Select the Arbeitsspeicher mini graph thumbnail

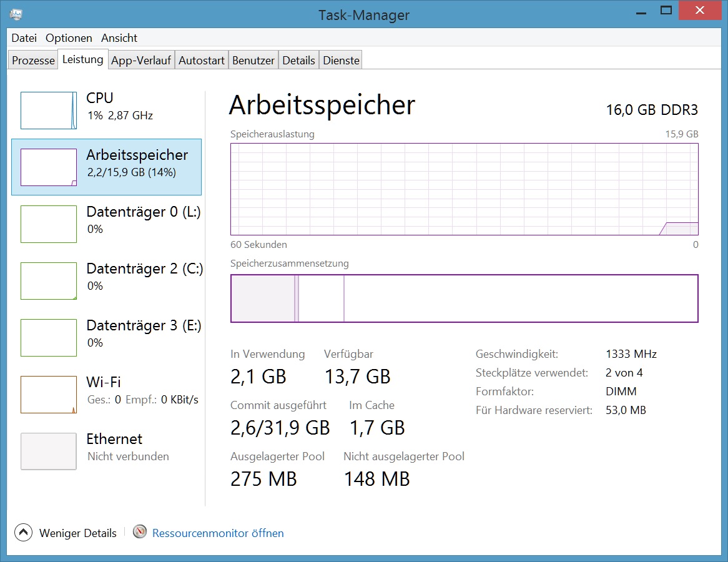pos(49,167)
